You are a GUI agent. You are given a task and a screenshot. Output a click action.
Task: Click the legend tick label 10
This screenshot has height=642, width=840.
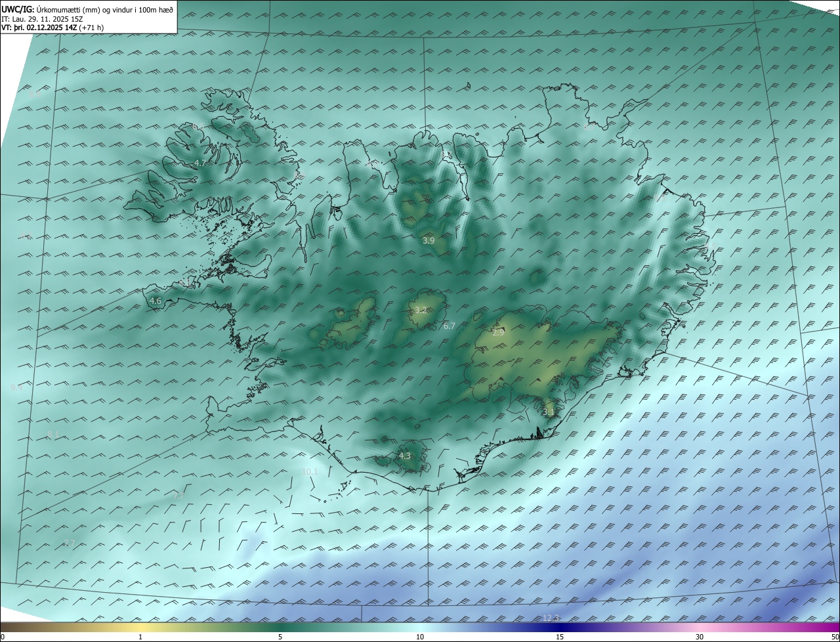(x=420, y=637)
